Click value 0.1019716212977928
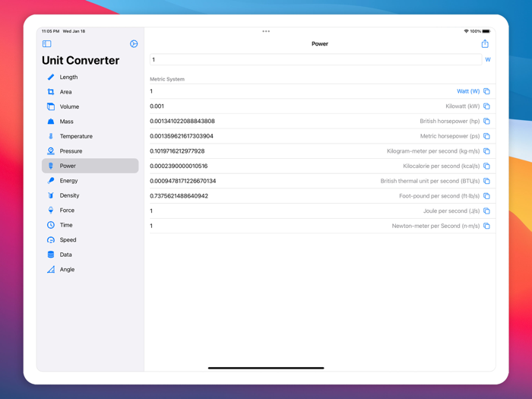The height and width of the screenshot is (399, 532). tap(177, 151)
